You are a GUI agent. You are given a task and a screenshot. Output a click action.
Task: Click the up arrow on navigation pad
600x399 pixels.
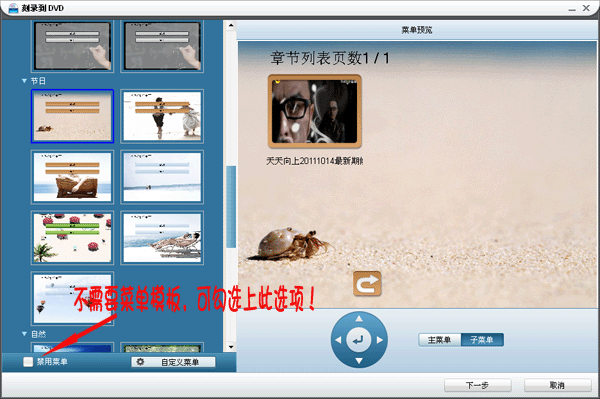coord(359,318)
